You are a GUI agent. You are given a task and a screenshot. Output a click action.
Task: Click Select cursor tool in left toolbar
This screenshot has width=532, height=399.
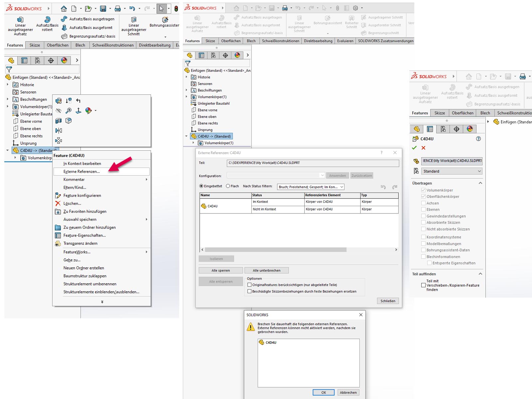162,9
